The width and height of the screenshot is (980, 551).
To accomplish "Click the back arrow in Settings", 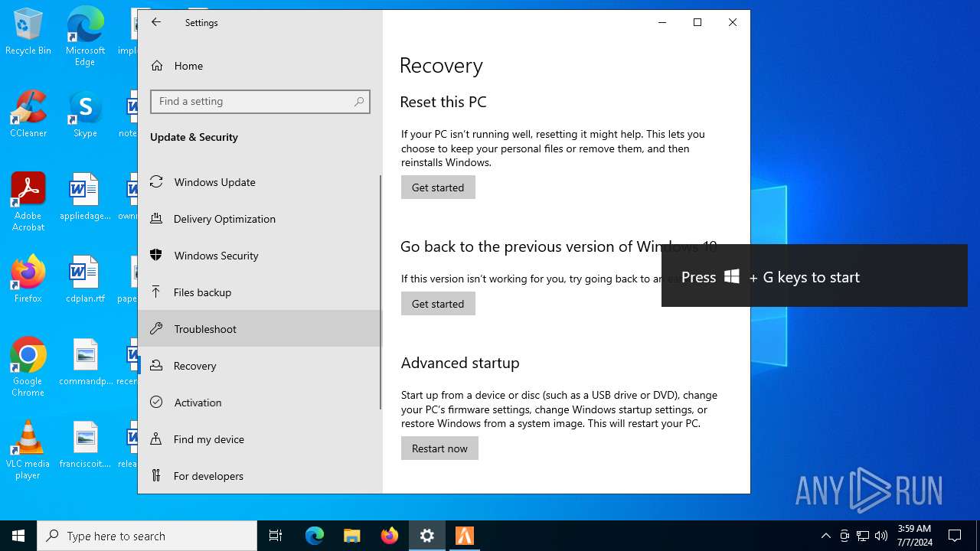I will [x=156, y=22].
